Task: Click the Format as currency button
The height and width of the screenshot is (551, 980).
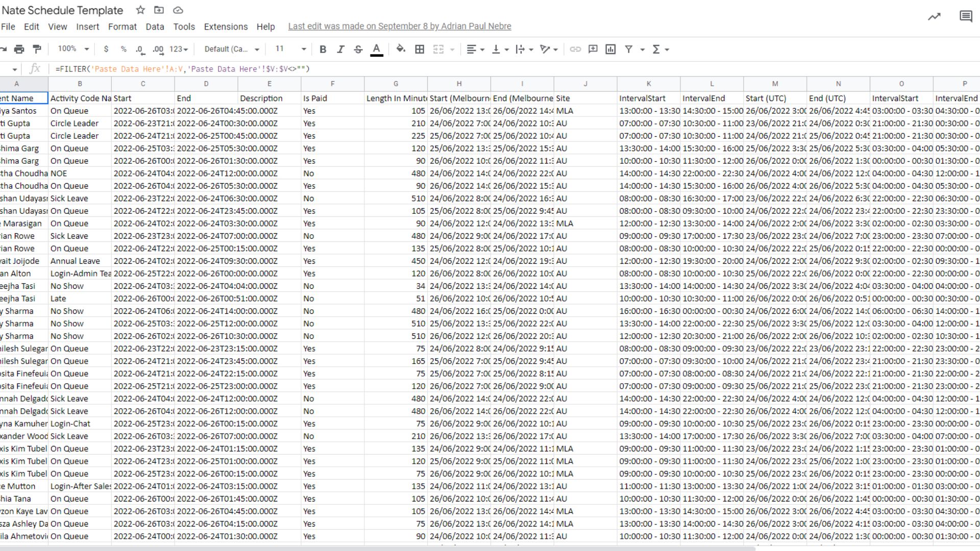Action: click(106, 49)
